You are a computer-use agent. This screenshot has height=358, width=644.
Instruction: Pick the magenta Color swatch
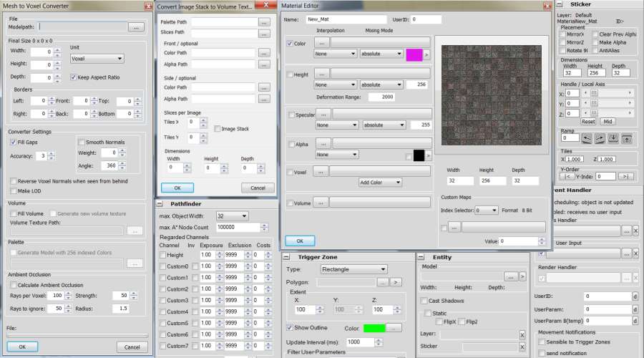tap(414, 54)
